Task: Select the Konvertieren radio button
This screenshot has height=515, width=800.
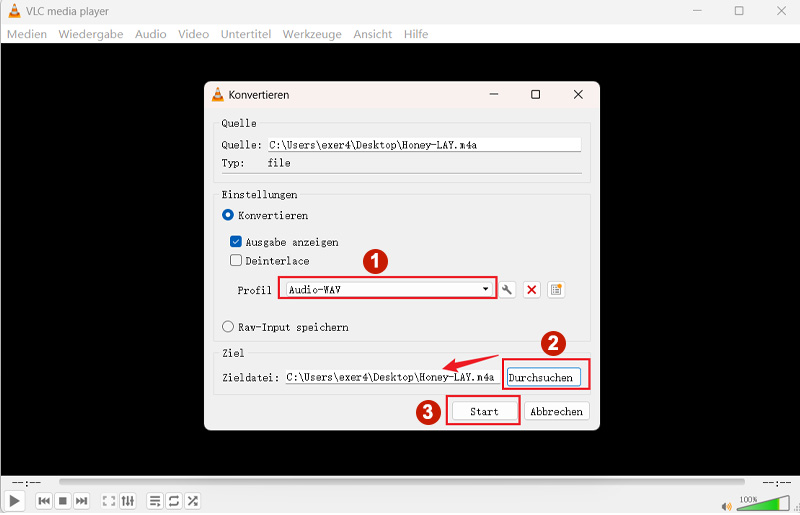Action: pos(228,215)
